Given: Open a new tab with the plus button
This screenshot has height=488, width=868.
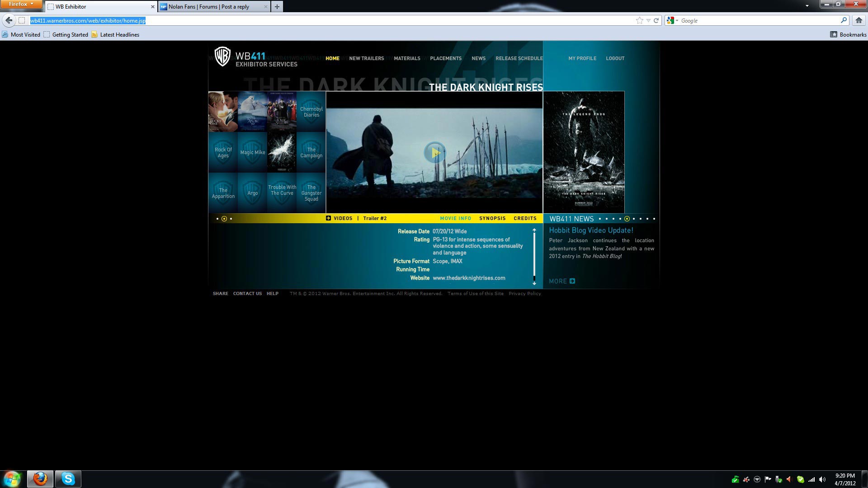Looking at the screenshot, I should pos(277,6).
